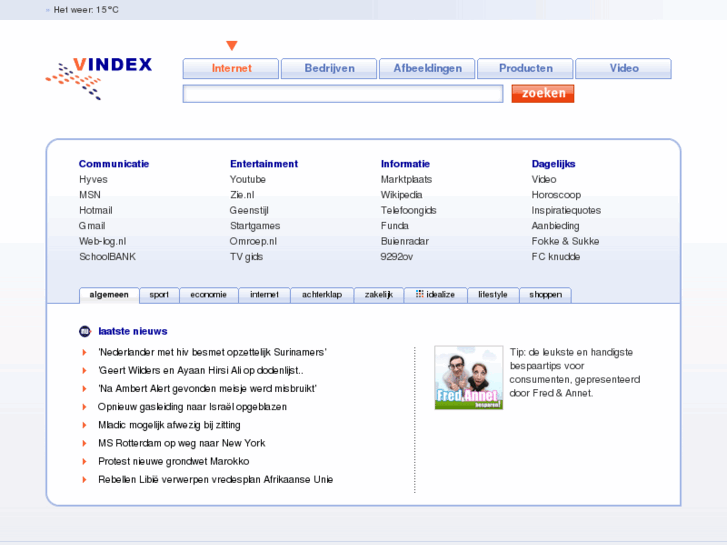Screen dimensions: 727x545
Task: Open the MSN link
Action: click(90, 195)
